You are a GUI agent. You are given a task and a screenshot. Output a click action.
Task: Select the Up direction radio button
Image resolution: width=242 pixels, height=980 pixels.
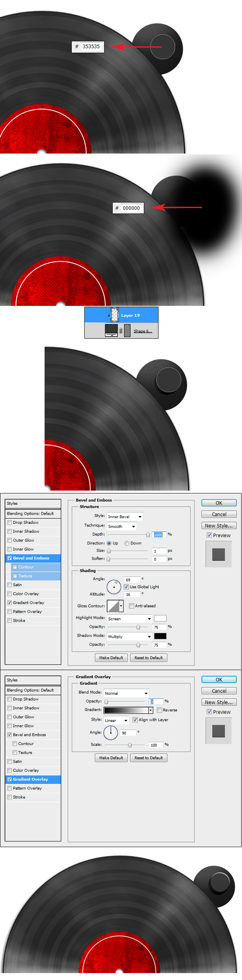109,543
